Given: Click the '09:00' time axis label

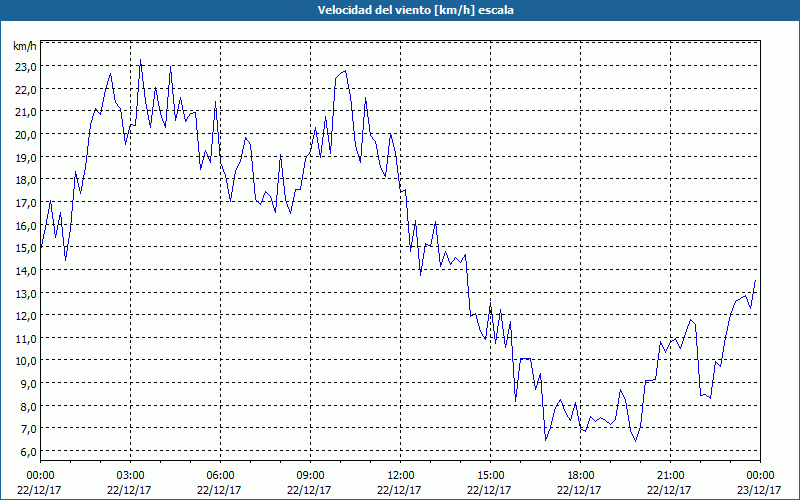Looking at the screenshot, I should pyautogui.click(x=310, y=476).
